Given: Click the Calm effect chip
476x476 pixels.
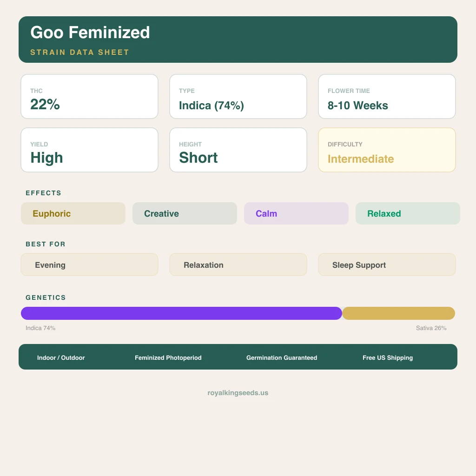Looking at the screenshot, I should [296, 213].
